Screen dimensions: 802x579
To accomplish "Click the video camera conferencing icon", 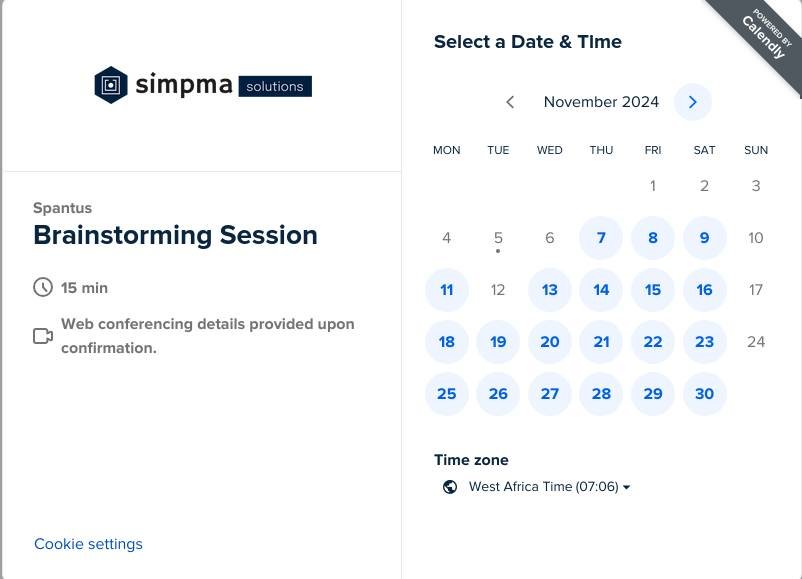I will tap(43, 336).
